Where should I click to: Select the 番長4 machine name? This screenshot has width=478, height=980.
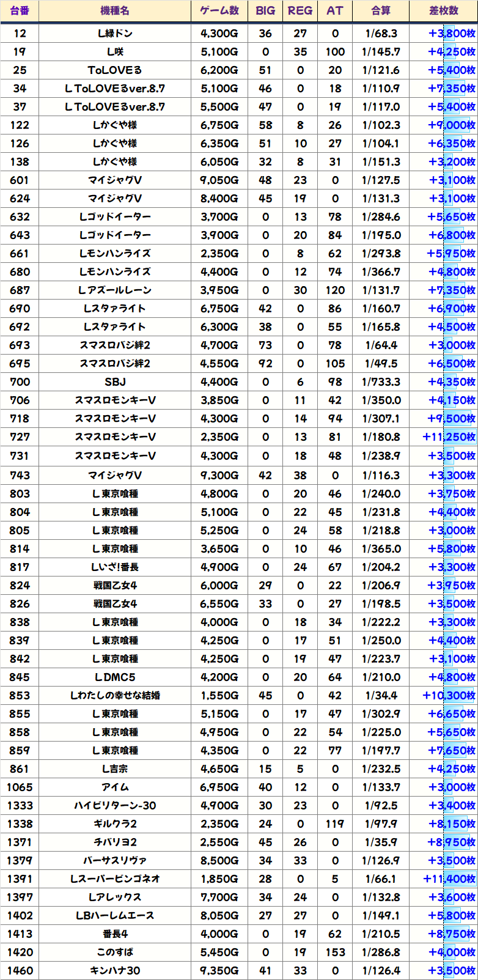pyautogui.click(x=115, y=934)
